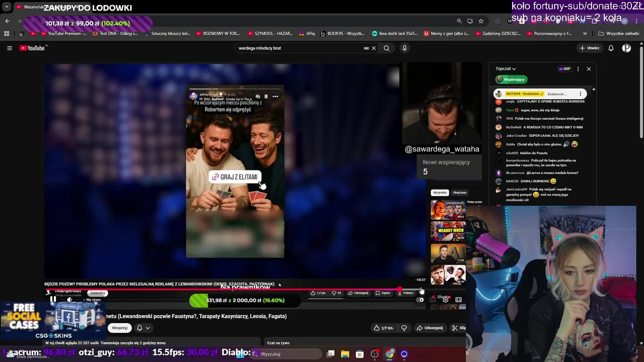Open Ikea stolik lack bookmark

(x=394, y=34)
